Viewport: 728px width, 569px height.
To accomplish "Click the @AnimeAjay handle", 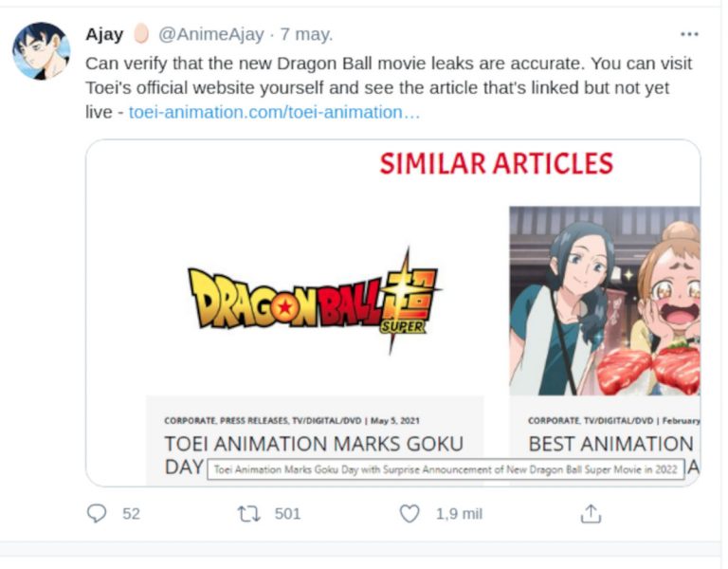I will [213, 34].
